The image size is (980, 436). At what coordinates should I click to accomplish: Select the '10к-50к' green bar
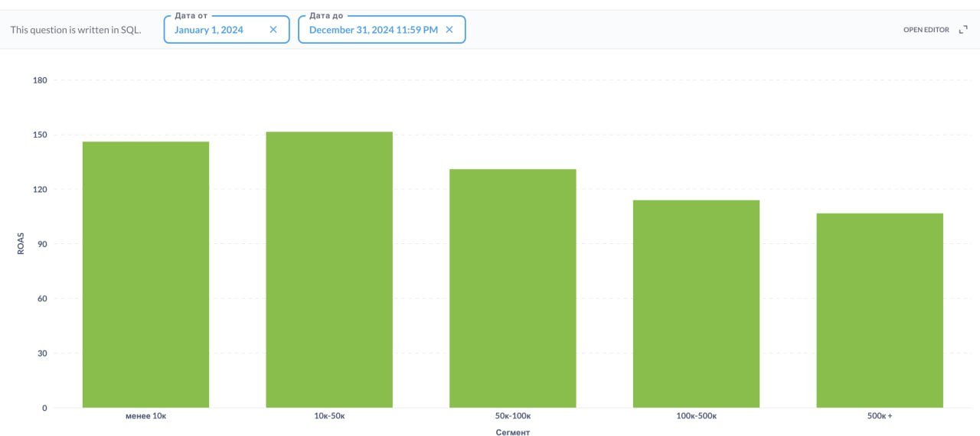[329, 269]
